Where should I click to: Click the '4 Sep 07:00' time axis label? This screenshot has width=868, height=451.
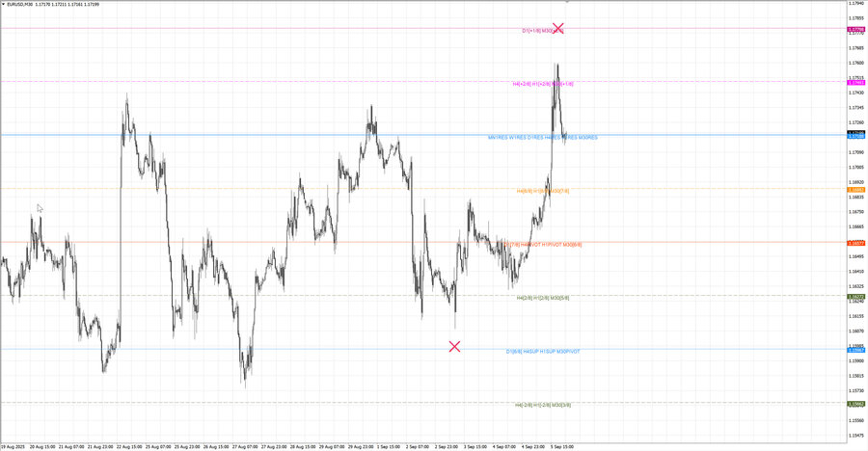pos(503,446)
